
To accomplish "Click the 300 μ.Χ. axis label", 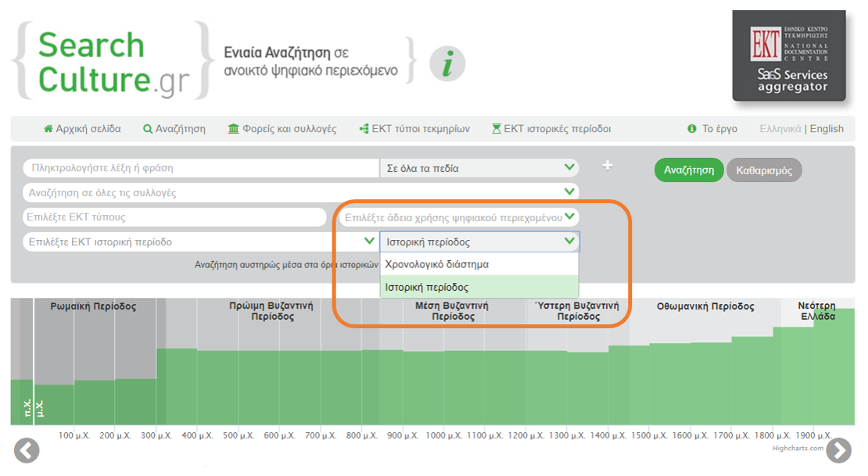I will point(156,435).
